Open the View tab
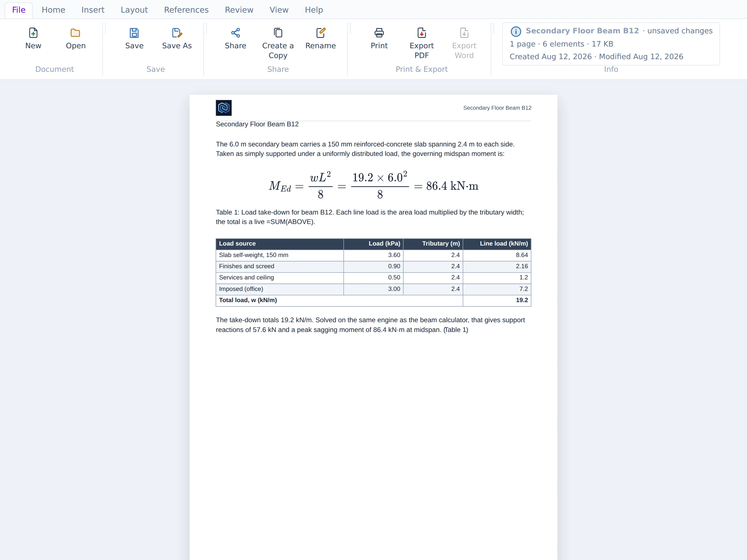The width and height of the screenshot is (747, 560). pos(279,10)
